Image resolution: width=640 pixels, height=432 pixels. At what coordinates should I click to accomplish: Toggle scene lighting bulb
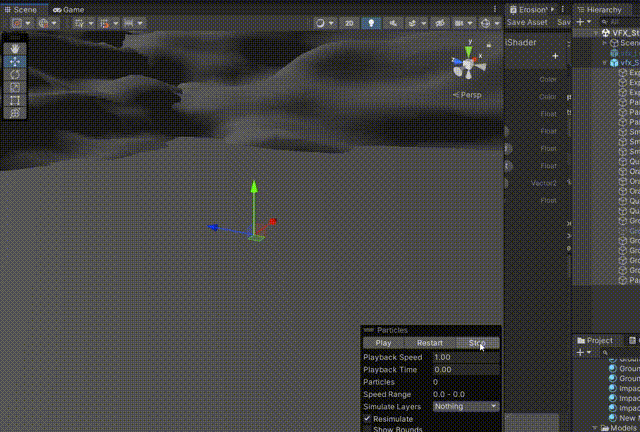click(371, 23)
